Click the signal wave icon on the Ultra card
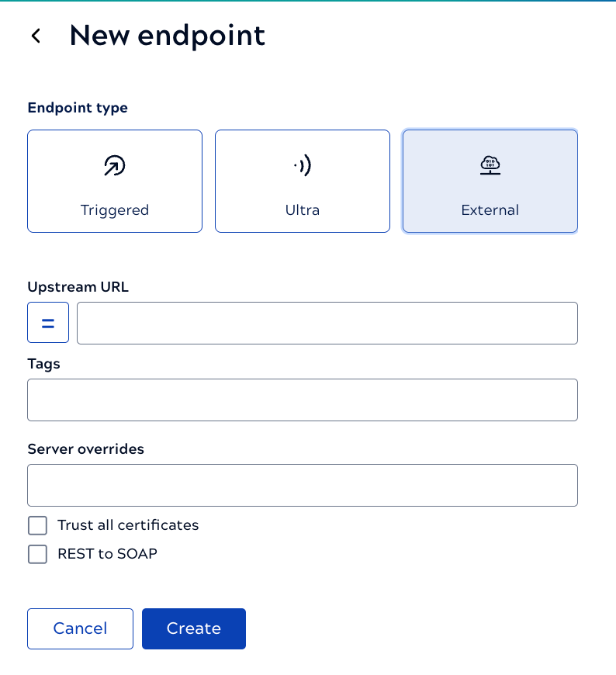Viewport: 616px width, 675px height. (302, 164)
